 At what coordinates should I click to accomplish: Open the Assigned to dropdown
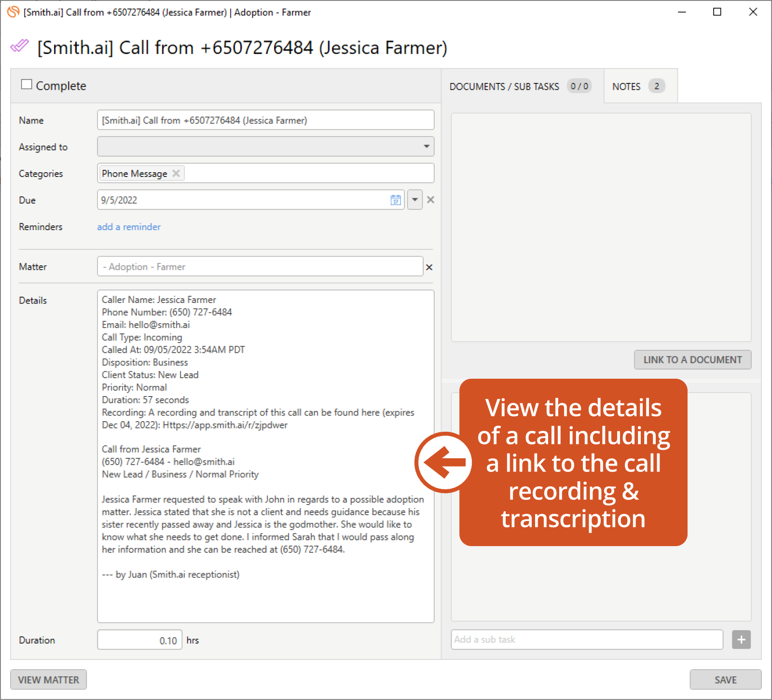(265, 147)
